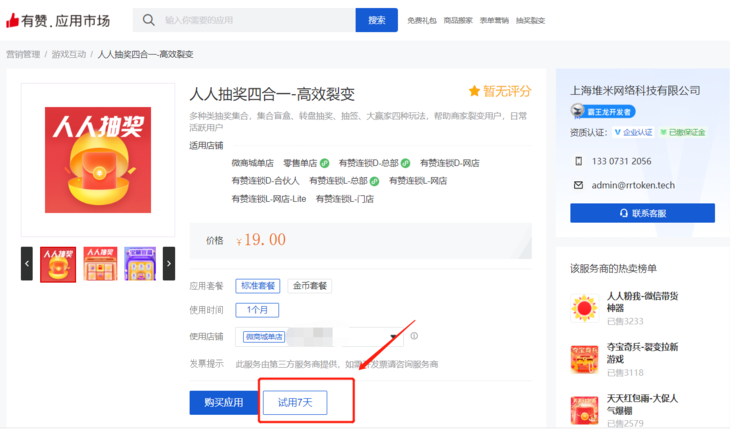This screenshot has width=730, height=433.
Task: Click the 有赞连锁D-网店 shop text
Action: pos(450,163)
